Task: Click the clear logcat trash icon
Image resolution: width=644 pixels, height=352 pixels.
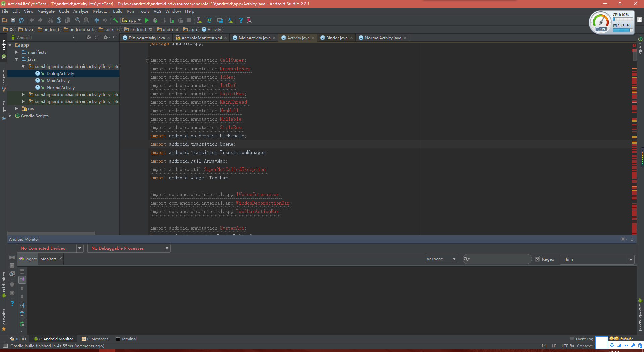Action: [22, 271]
